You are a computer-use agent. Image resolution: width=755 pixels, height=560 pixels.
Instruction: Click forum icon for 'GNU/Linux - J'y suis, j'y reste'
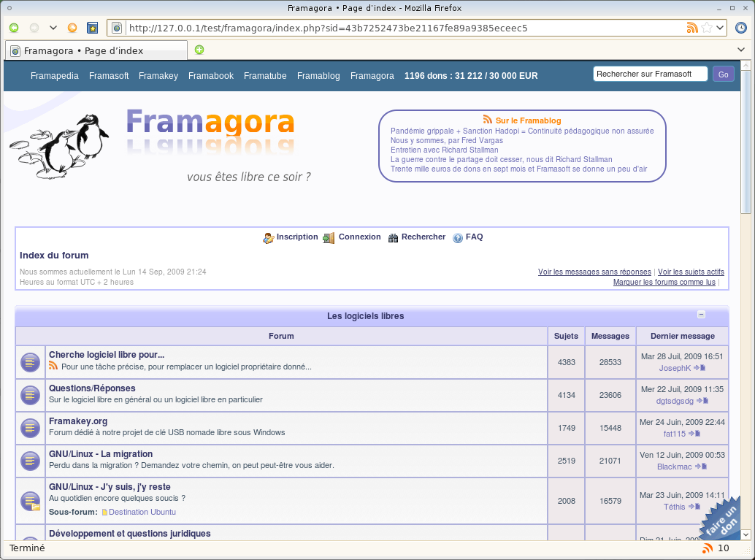[30, 501]
